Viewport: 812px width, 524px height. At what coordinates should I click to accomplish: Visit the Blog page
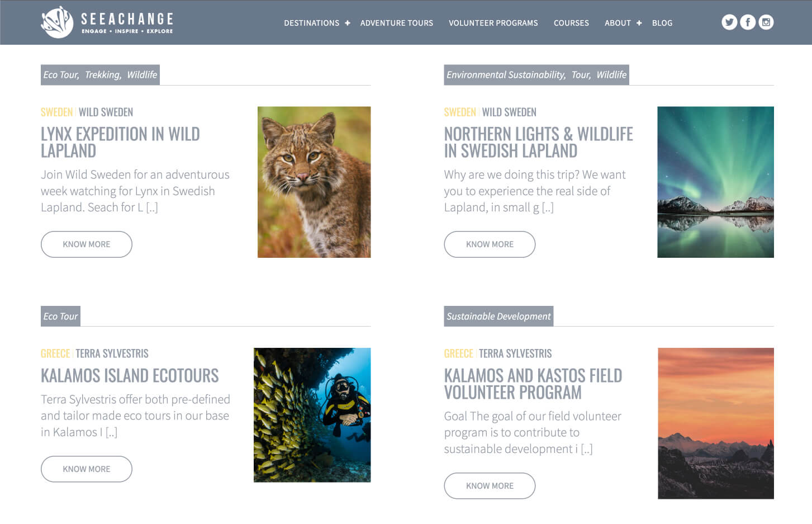[x=662, y=23]
